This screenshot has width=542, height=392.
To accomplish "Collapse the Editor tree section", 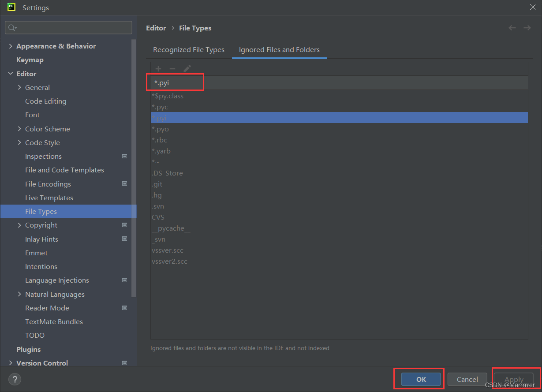I will (11, 74).
